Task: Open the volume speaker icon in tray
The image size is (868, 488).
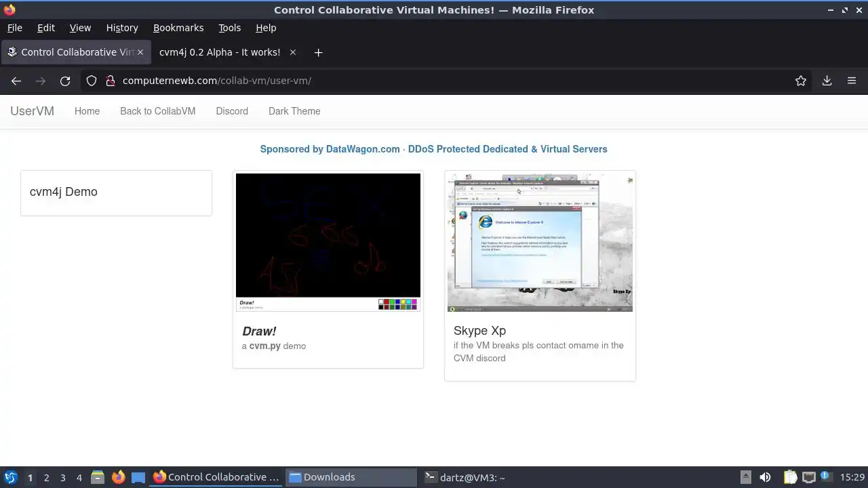Action: 765,477
